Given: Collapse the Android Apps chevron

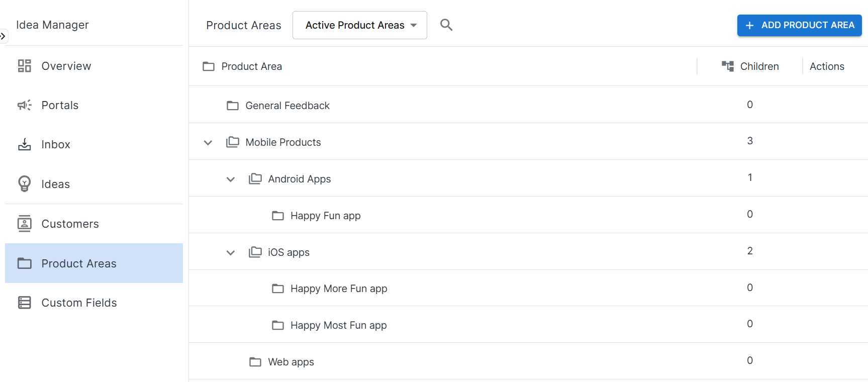Looking at the screenshot, I should (x=231, y=179).
